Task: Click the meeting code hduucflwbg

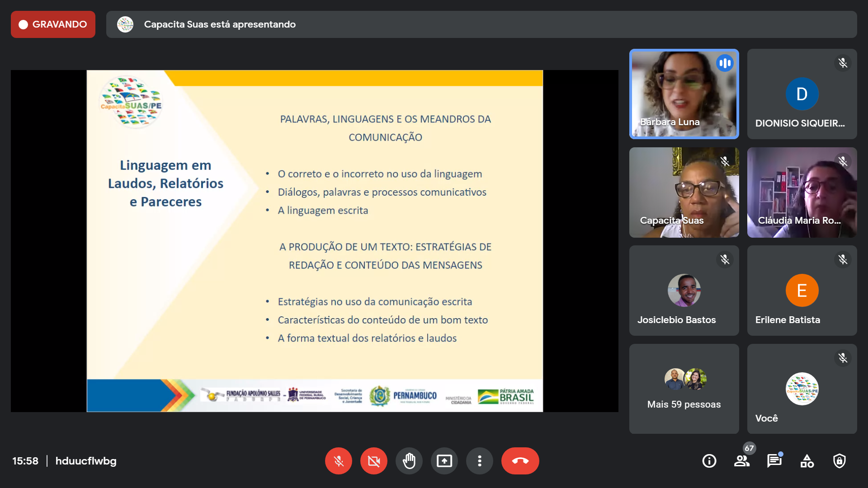Action: [86, 461]
